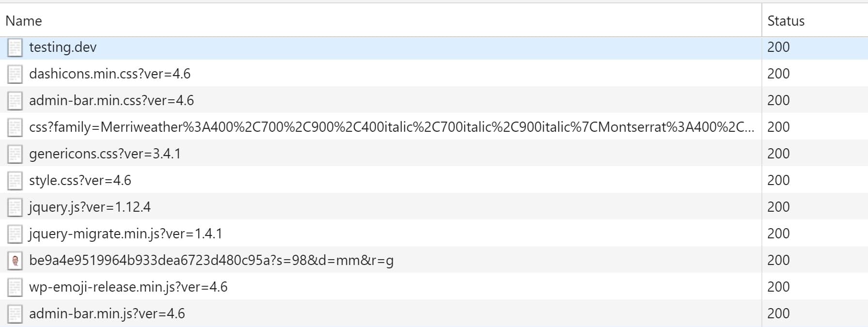Click the avatar thumbnail on the gravatar request
868x327 pixels.
coord(15,260)
